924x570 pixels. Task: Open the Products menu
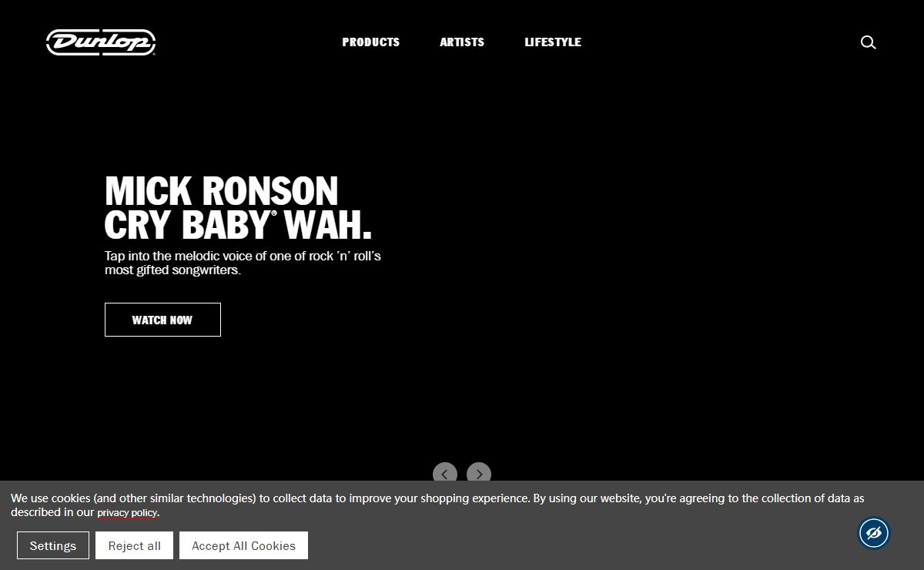coord(371,42)
